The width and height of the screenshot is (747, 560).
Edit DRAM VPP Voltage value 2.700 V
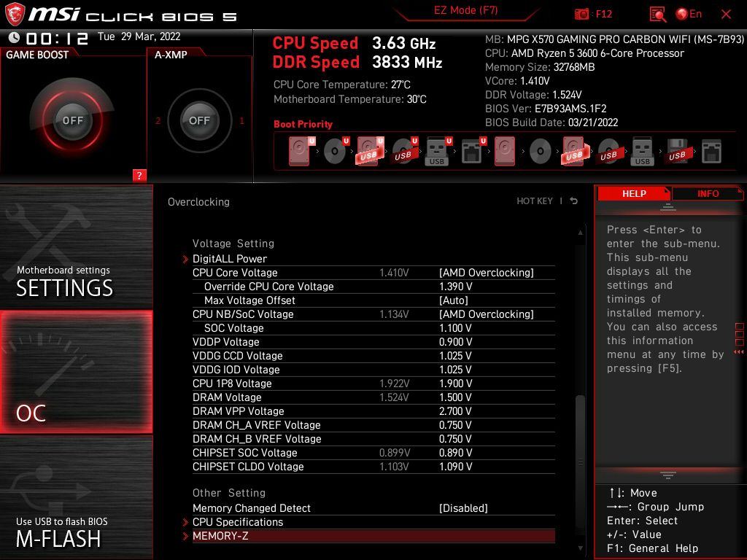(455, 411)
